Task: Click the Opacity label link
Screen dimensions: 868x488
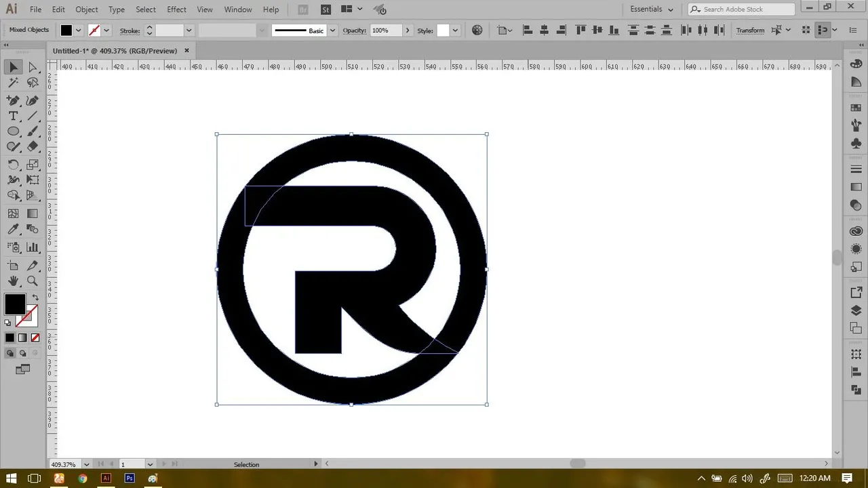Action: click(x=354, y=30)
